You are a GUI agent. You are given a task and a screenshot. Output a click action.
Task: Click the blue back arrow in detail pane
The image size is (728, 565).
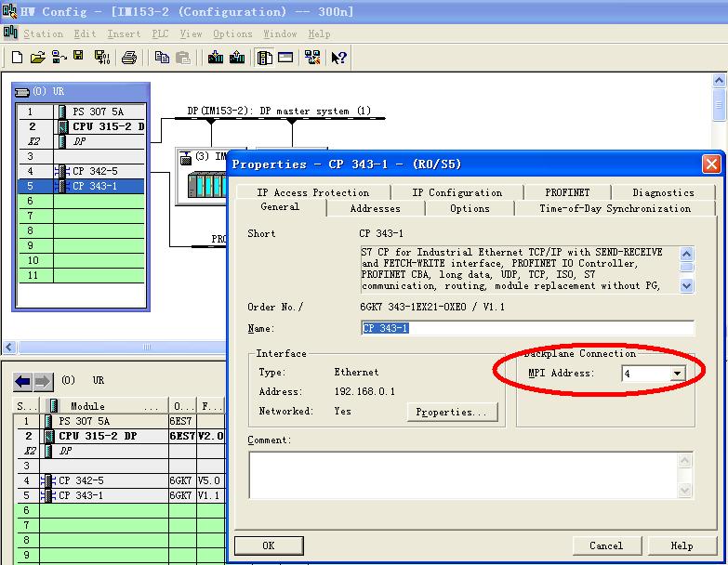pos(23,381)
